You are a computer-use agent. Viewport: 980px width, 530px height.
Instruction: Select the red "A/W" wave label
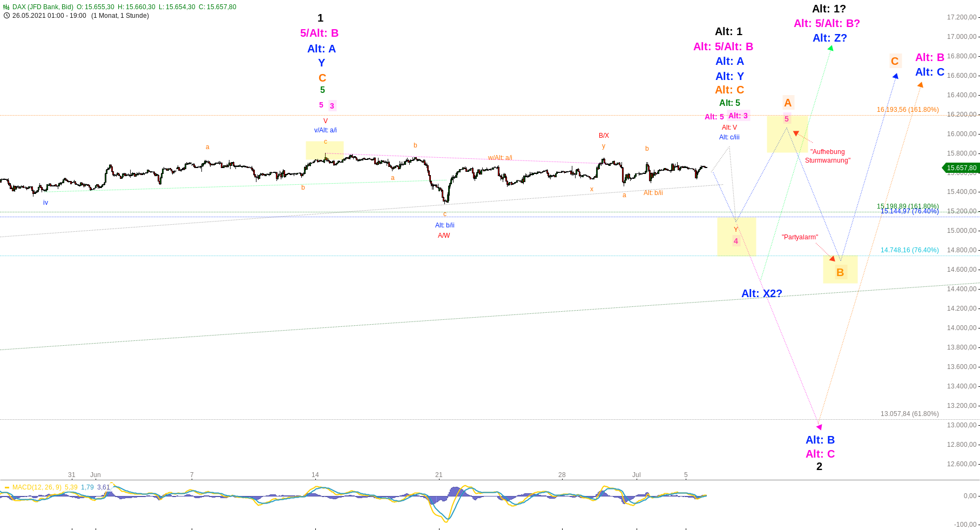pos(444,236)
